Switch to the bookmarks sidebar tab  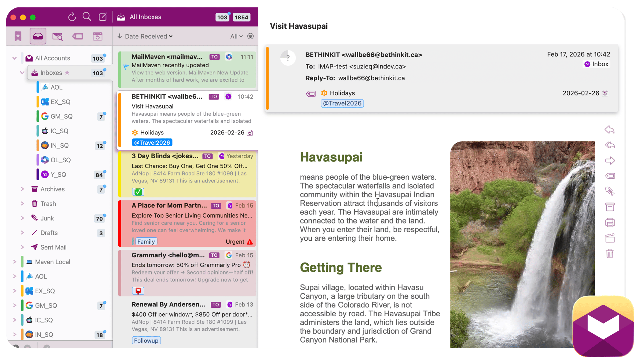pyautogui.click(x=18, y=36)
